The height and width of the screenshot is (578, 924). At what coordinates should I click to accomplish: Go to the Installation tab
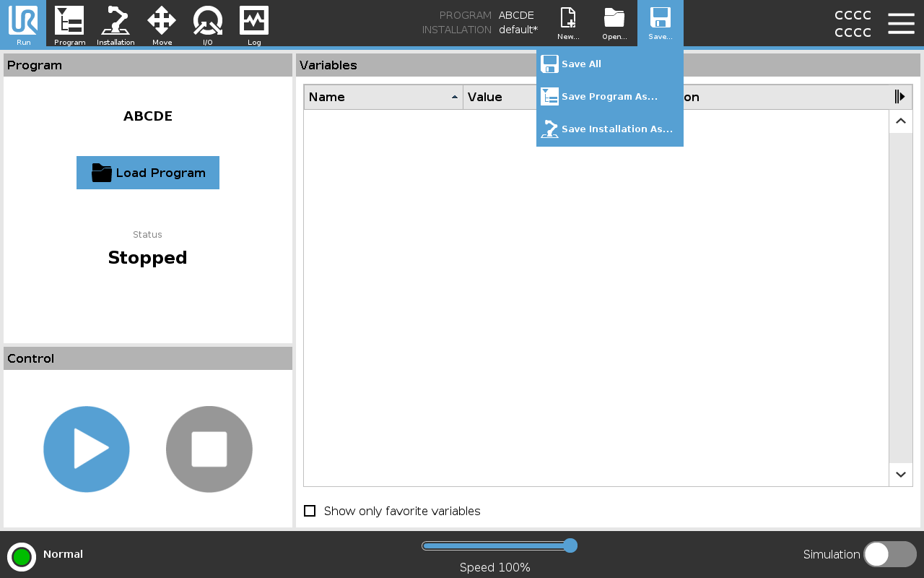point(115,24)
